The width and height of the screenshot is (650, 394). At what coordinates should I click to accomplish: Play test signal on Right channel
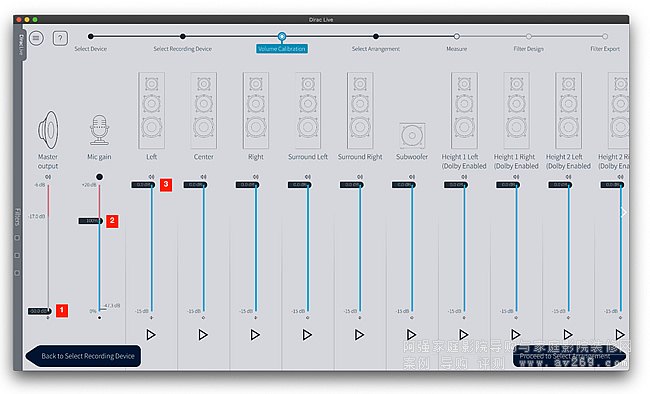(x=255, y=335)
